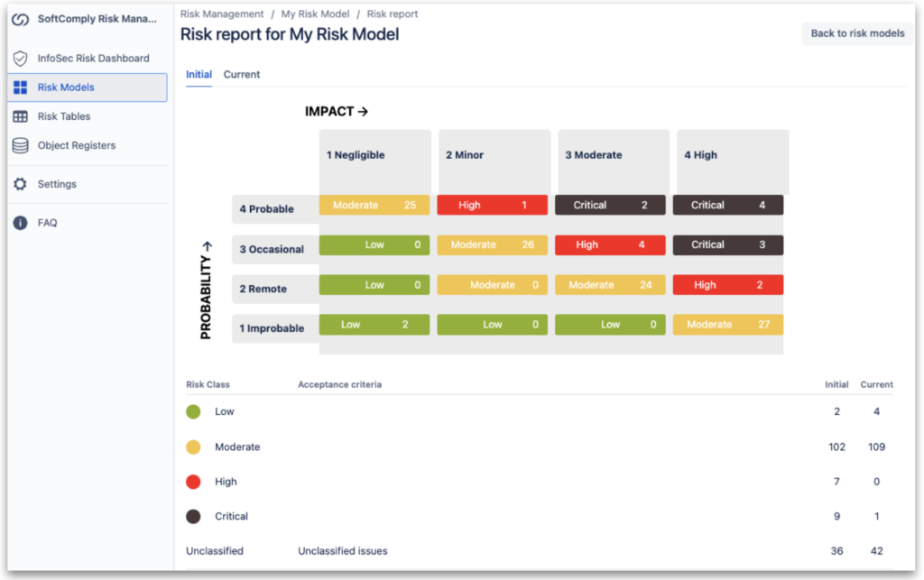The width and height of the screenshot is (924, 580).
Task: Click the Unclassified issues row
Action: pos(342,550)
